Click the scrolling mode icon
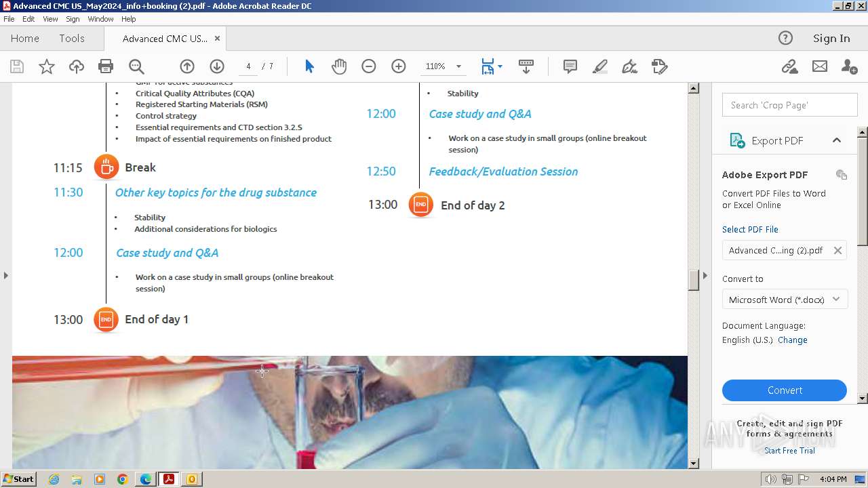The image size is (868, 488). point(526,66)
